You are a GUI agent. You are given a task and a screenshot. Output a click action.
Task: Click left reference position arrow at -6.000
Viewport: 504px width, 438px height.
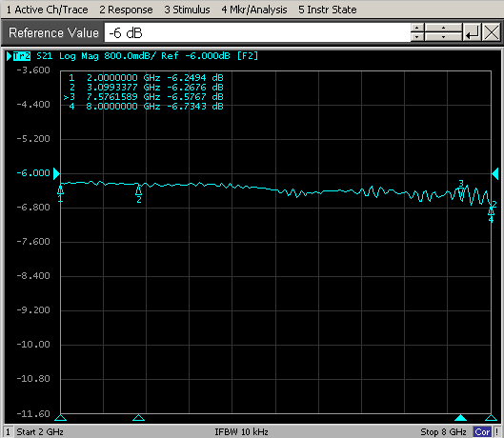(x=56, y=174)
